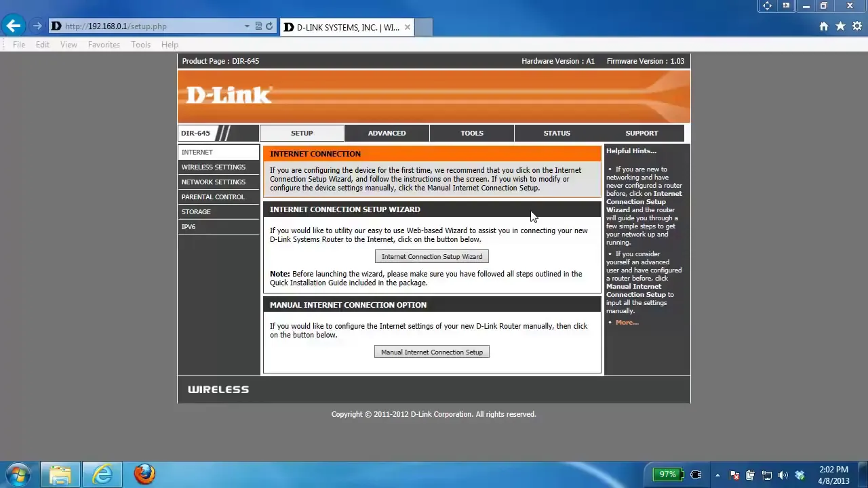This screenshot has width=868, height=488.
Task: Switch to the SUPPORT tab
Action: click(642, 133)
